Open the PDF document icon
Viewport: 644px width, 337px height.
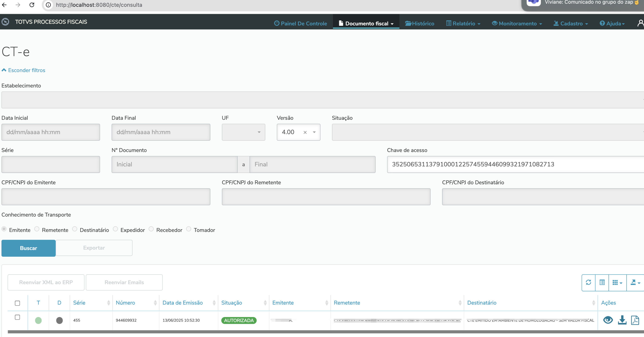pos(635,320)
